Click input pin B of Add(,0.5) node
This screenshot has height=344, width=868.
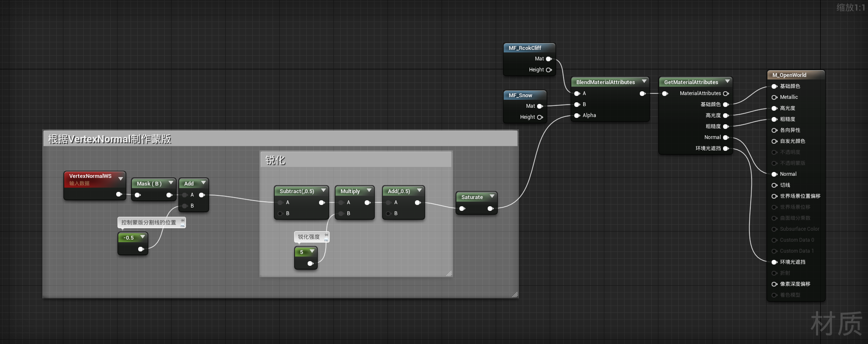pos(388,214)
